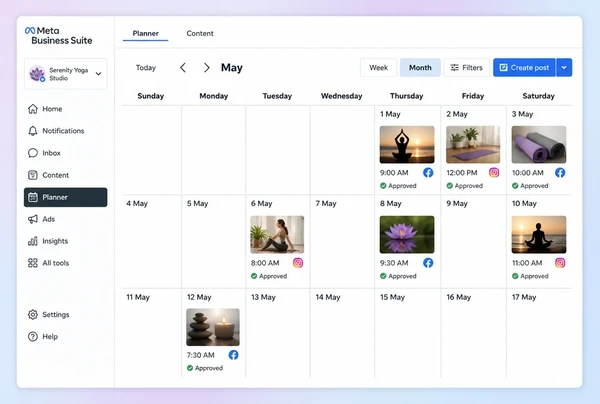Switch to the Planner tab
The image size is (600, 404).
145,33
